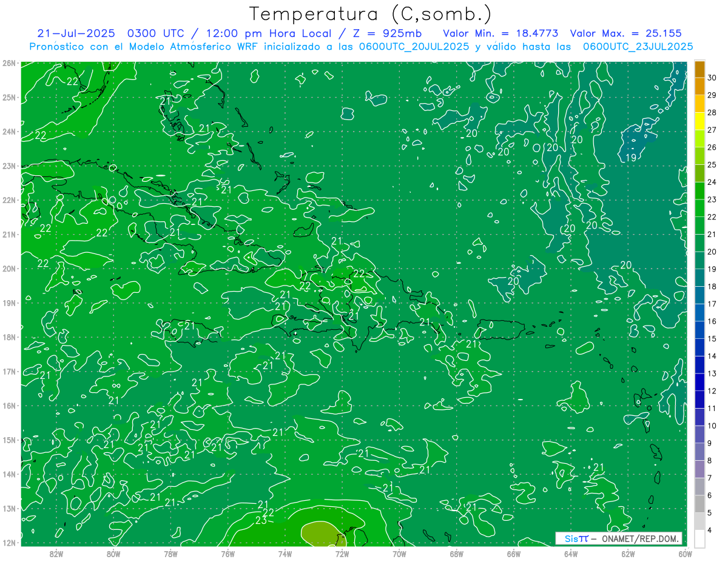Click the '10' label on the color scale

click(x=712, y=426)
